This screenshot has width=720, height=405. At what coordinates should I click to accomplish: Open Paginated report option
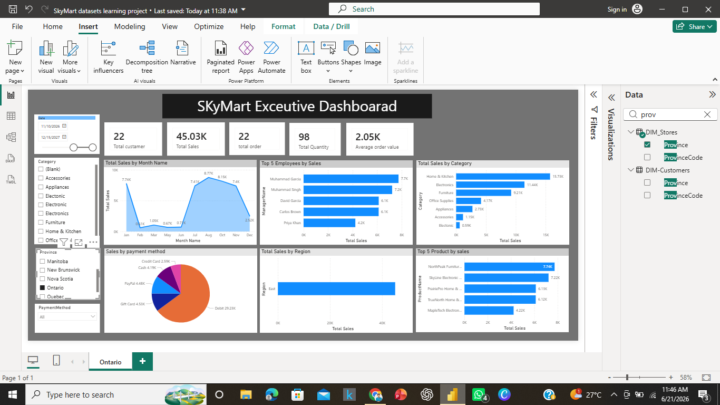[220, 57]
